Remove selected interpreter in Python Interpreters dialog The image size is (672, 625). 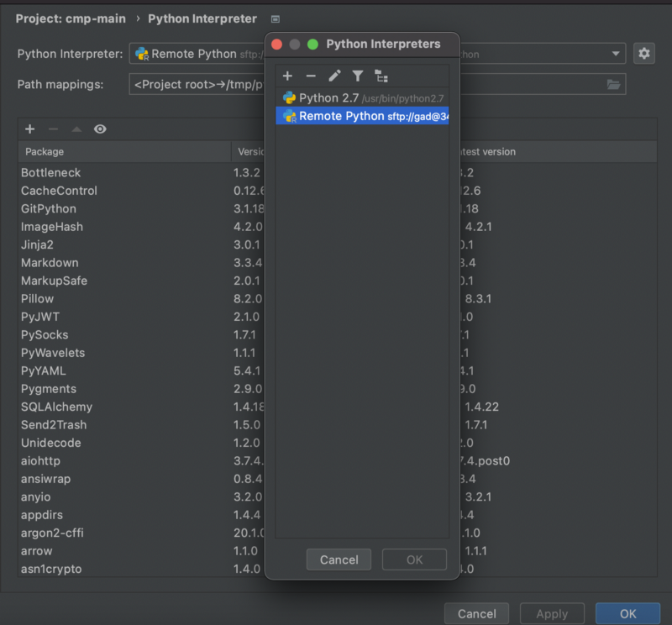click(311, 76)
